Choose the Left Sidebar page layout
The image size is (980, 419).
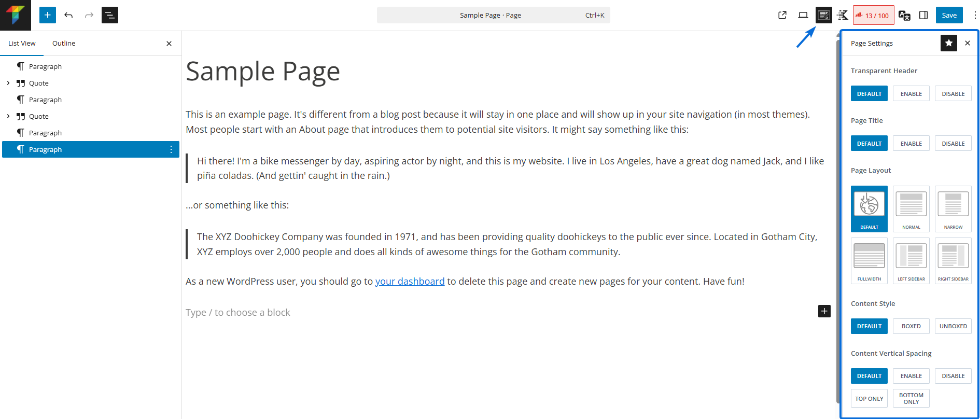[911, 260]
